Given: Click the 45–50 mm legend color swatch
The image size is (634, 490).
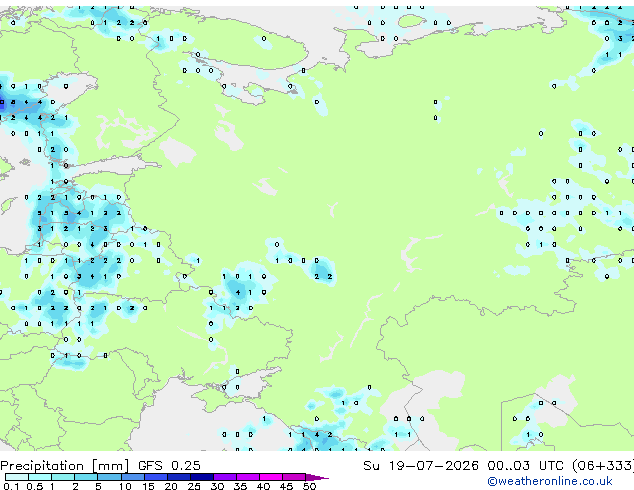Looking at the screenshot, I should (294, 477).
